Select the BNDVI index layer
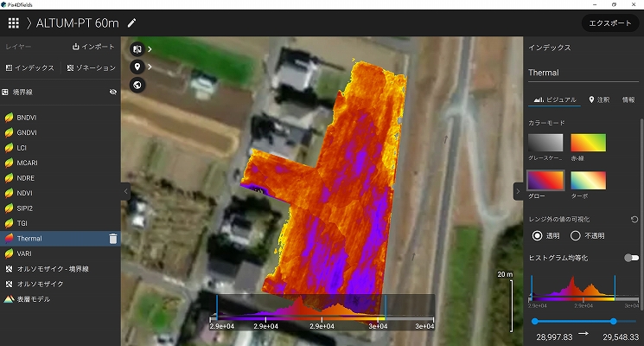 pos(60,118)
